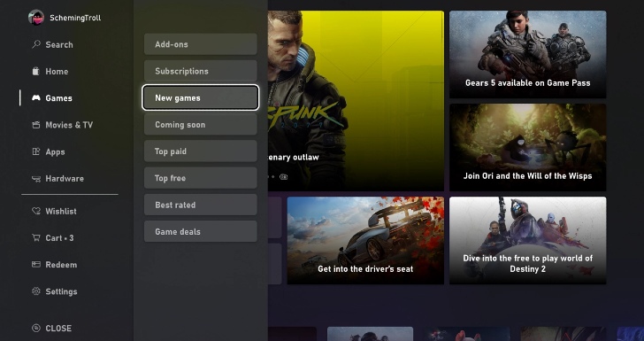The image size is (644, 341).
Task: Click the Settings gear icon
Action: tap(36, 291)
